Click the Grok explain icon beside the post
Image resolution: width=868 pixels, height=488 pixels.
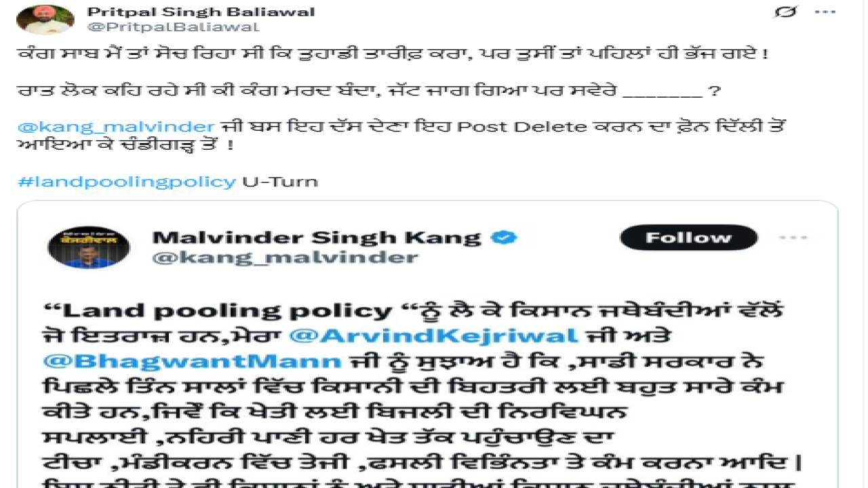(x=785, y=13)
